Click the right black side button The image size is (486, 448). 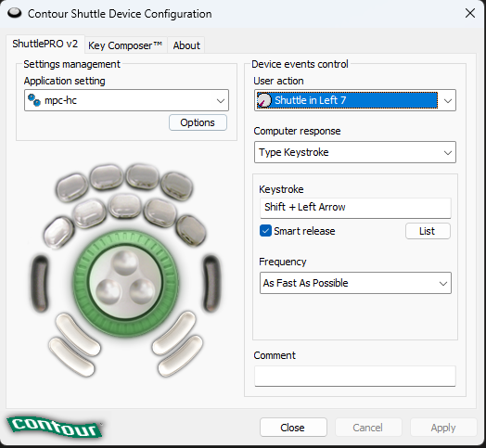pyautogui.click(x=212, y=284)
